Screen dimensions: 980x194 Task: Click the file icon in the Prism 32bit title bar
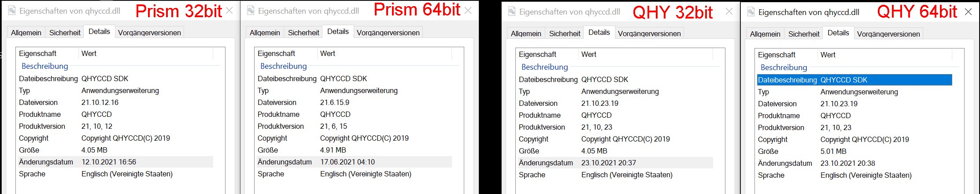(x=12, y=11)
